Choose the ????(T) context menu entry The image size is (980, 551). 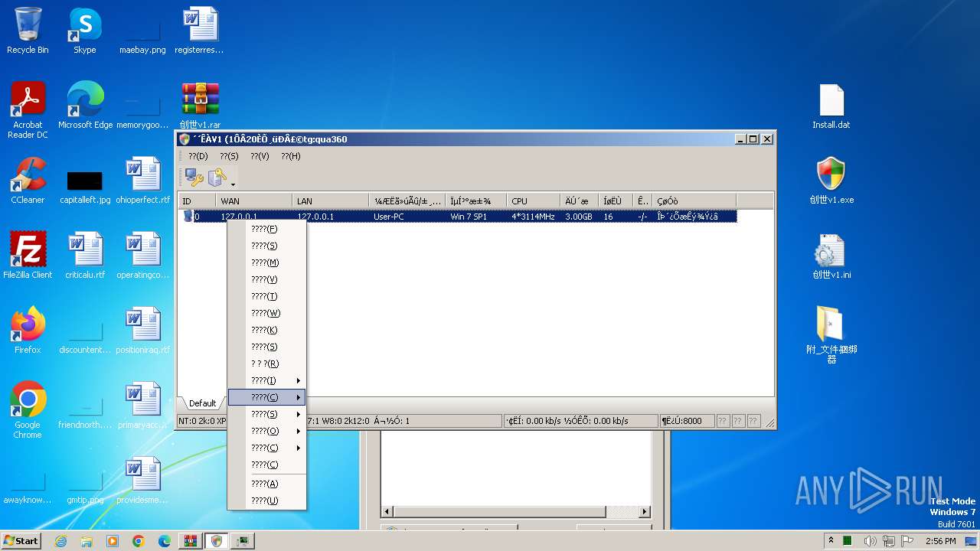(266, 296)
